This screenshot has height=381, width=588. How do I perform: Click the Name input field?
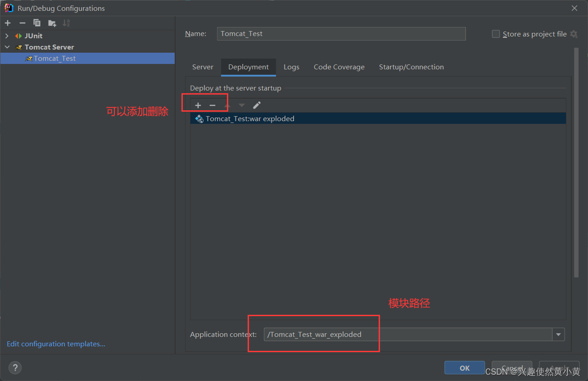point(341,34)
